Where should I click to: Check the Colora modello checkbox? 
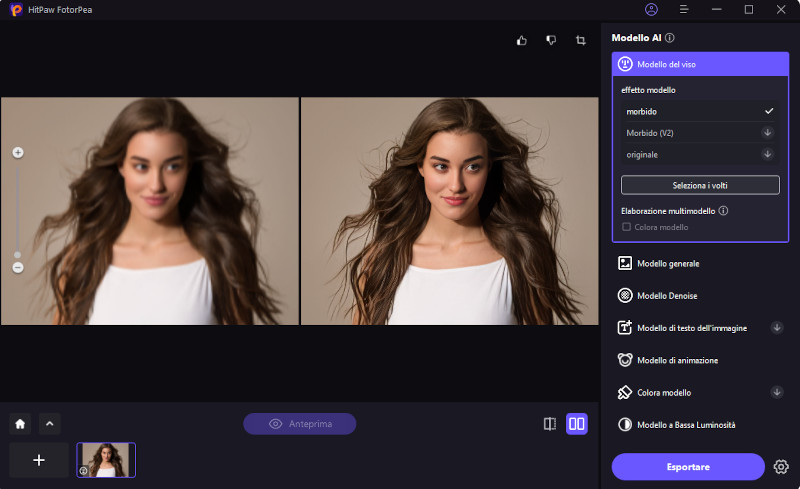tap(626, 227)
